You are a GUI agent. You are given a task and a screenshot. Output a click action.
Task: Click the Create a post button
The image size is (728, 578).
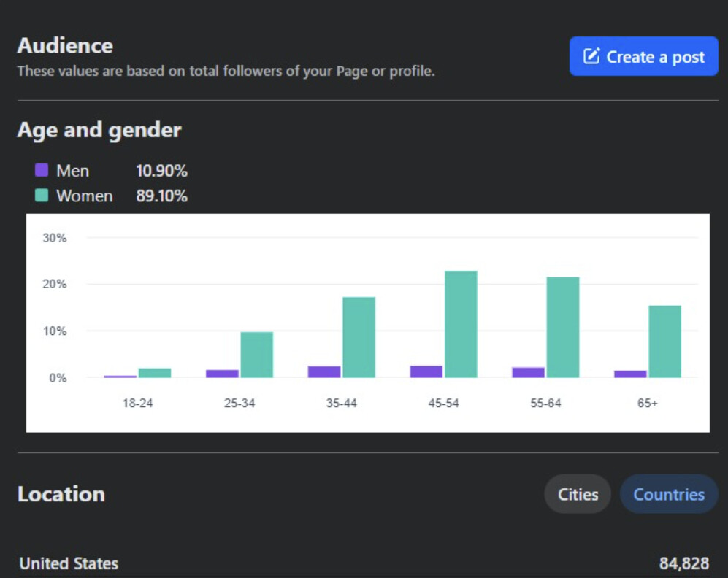pos(643,56)
